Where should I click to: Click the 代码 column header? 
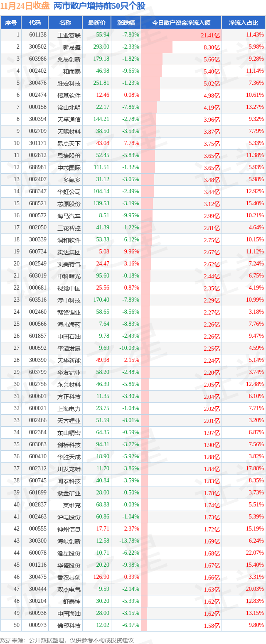pyautogui.click(x=35, y=23)
